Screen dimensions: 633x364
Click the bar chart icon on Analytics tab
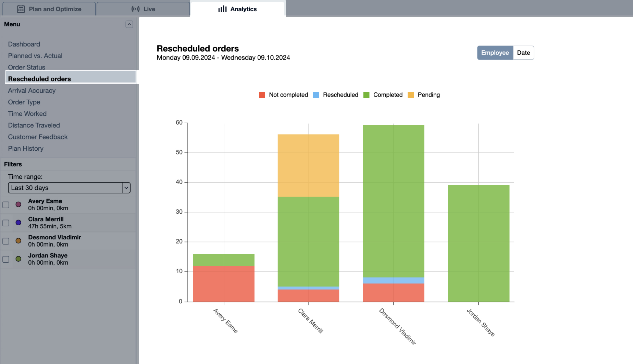tap(222, 9)
